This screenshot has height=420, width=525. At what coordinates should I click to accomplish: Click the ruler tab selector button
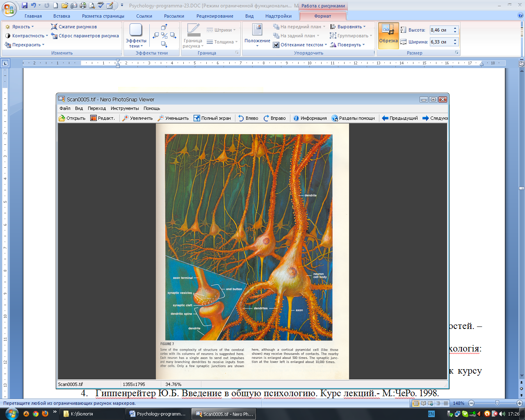(5, 63)
